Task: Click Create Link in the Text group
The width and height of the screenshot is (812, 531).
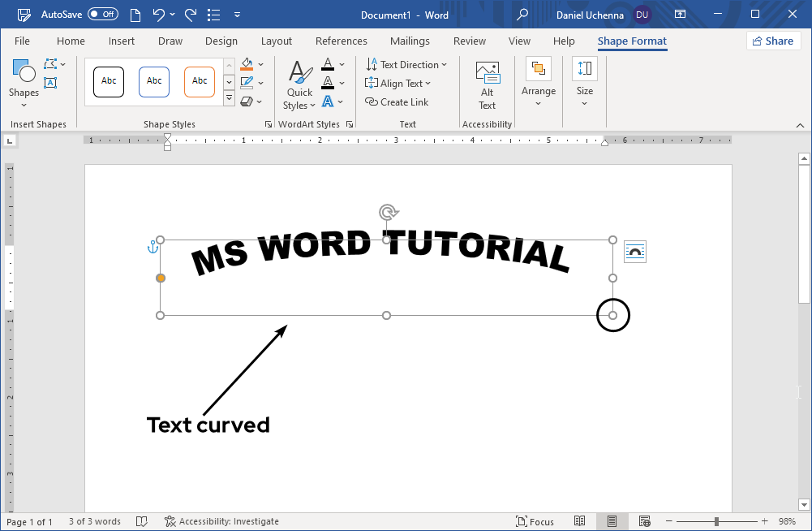Action: pyautogui.click(x=397, y=101)
